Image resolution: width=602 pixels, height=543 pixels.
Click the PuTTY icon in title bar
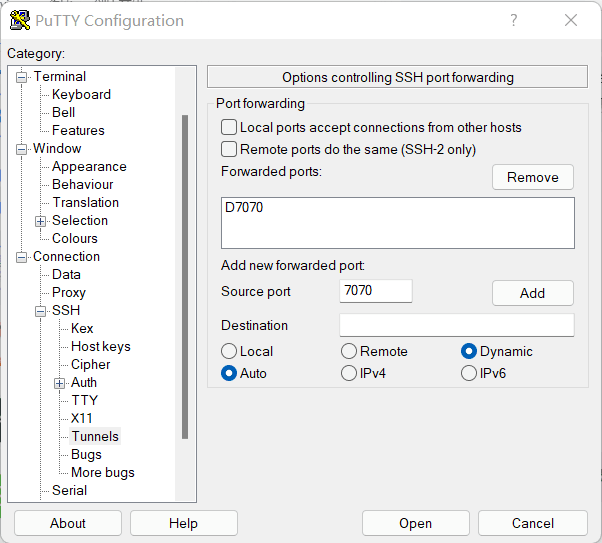[20, 20]
